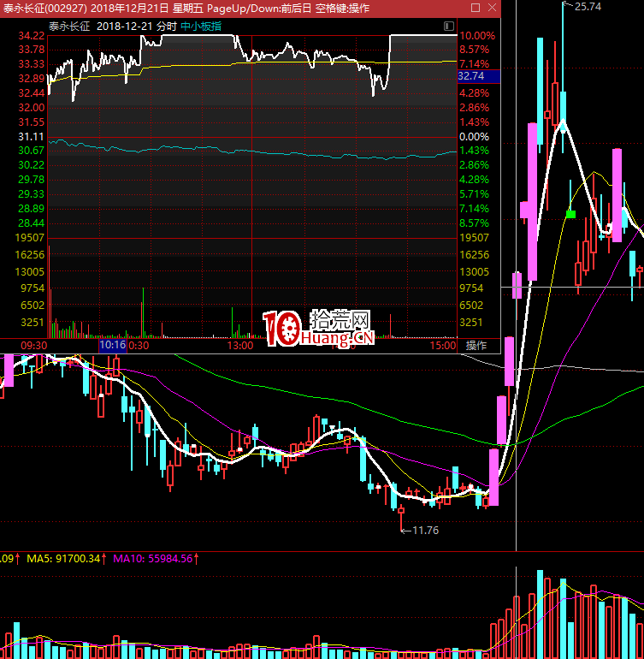Viewport: 644px width, 659px height.
Task: Click the 09:30 time axis label
Action: pyautogui.click(x=34, y=346)
